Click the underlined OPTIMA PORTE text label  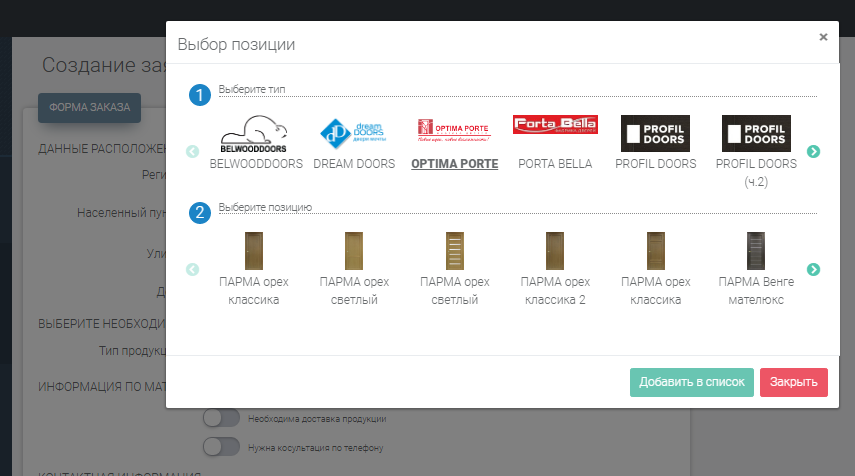455,164
